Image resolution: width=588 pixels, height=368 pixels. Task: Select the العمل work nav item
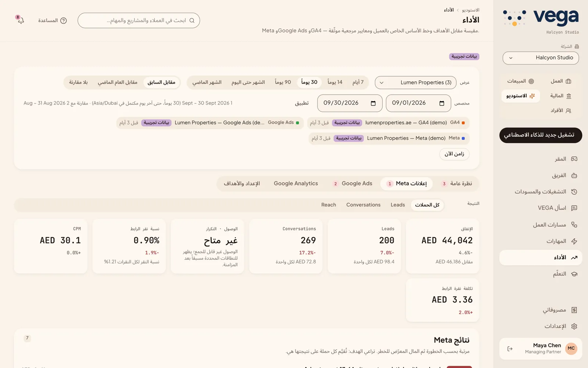[x=560, y=81]
